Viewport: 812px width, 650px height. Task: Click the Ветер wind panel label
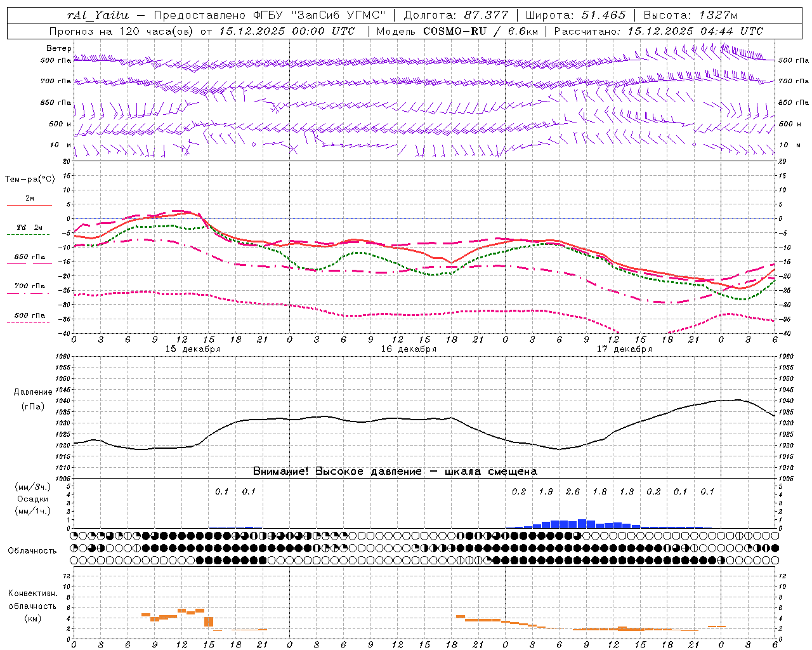click(x=59, y=48)
